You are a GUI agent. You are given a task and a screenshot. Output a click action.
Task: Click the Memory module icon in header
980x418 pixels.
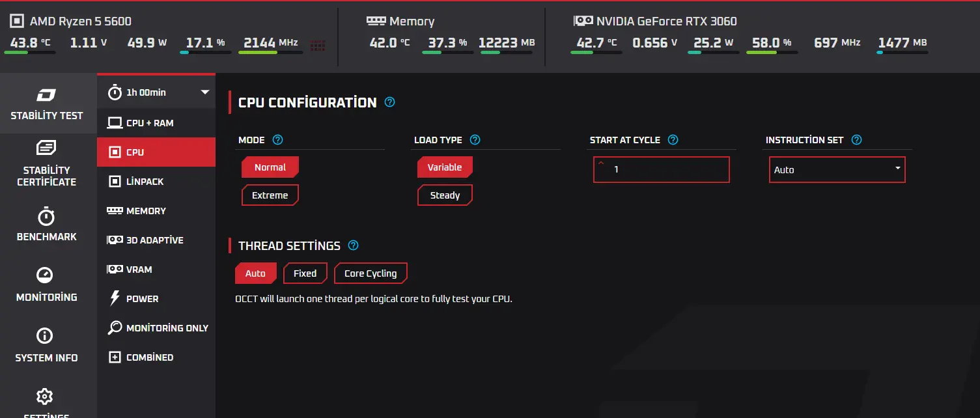click(376, 21)
